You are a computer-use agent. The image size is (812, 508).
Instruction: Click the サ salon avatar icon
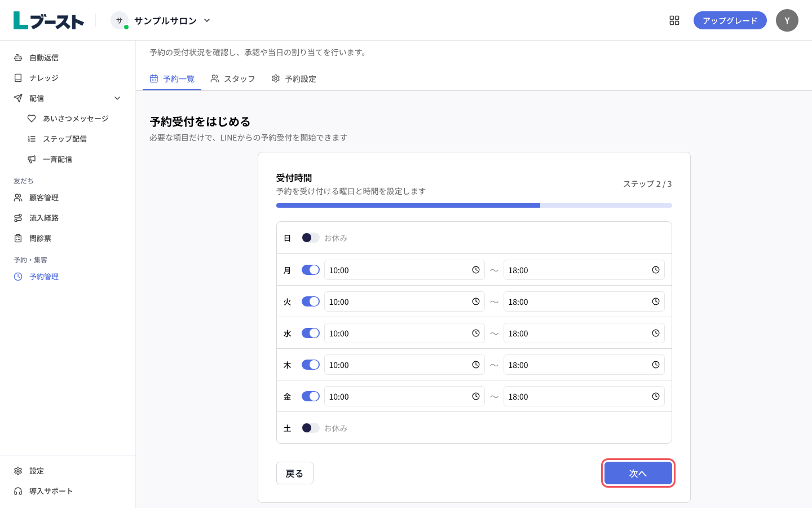pos(119,20)
